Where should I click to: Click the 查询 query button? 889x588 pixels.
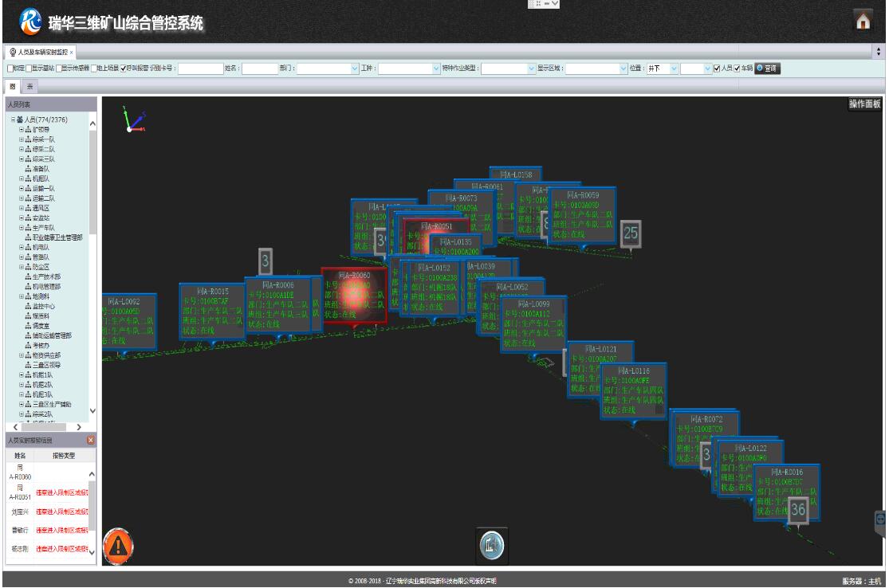[x=766, y=69]
